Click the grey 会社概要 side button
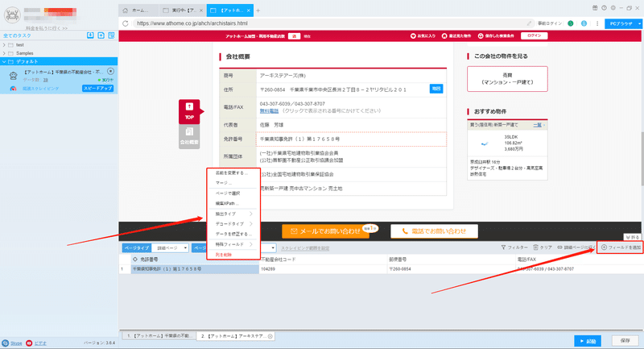The image size is (644, 349). (x=189, y=137)
